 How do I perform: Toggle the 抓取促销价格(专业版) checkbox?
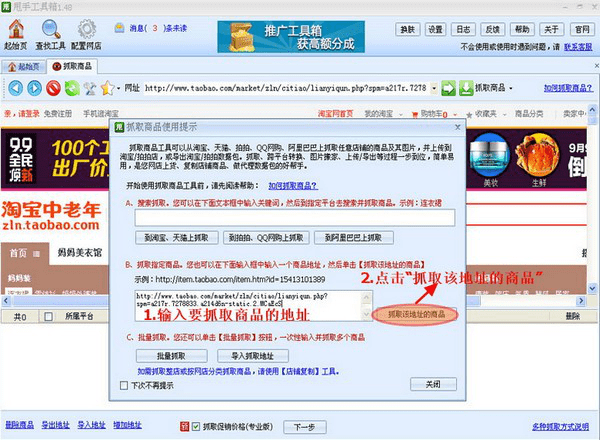pyautogui.click(x=196, y=426)
